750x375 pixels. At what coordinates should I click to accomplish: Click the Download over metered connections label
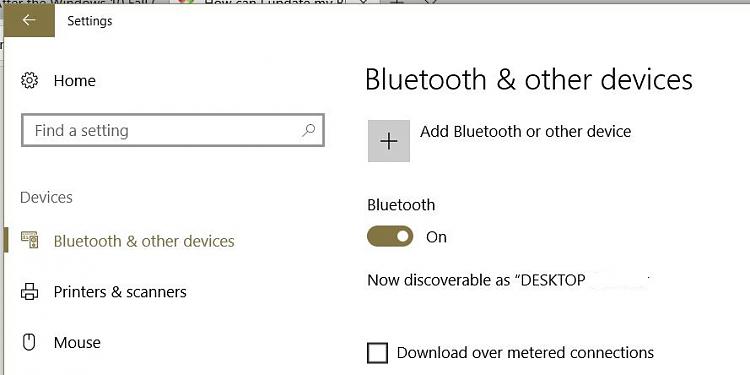[525, 353]
